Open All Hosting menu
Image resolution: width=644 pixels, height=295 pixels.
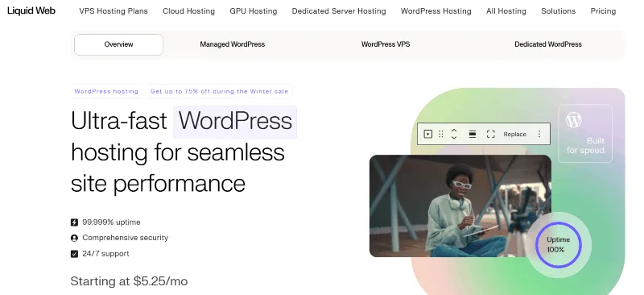pyautogui.click(x=506, y=11)
